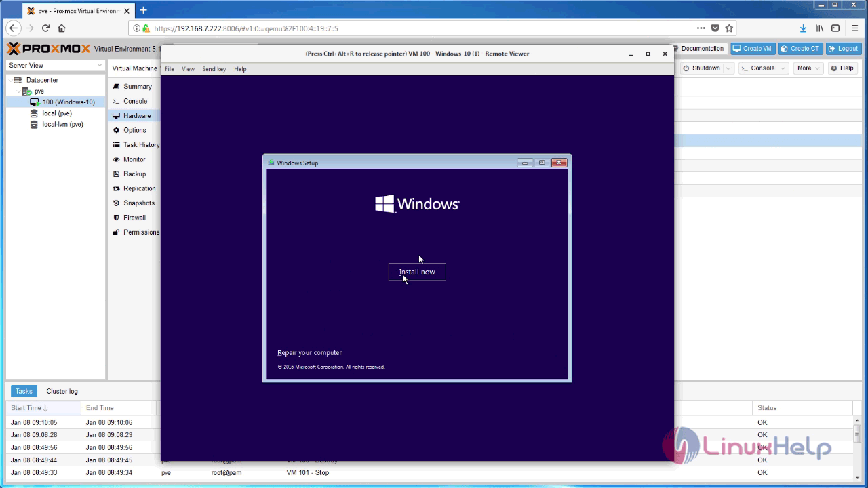This screenshot has width=868, height=488.
Task: Expand the Shutdown dropdown arrow
Action: [729, 68]
